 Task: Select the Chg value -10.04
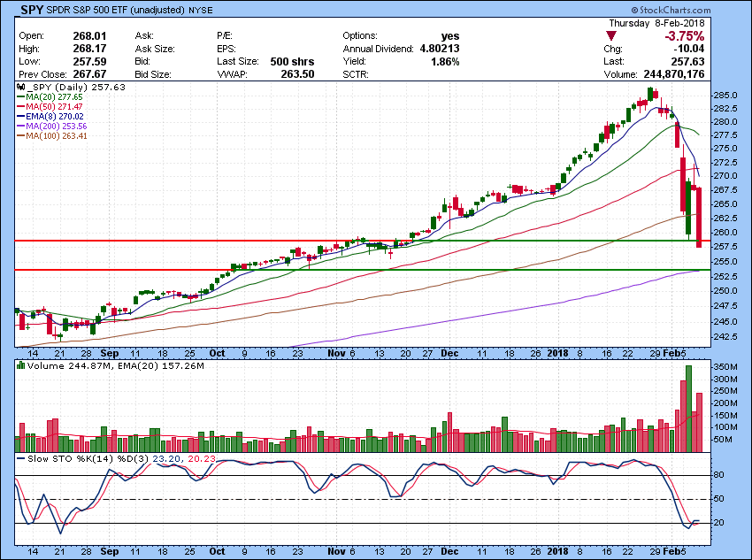point(688,49)
